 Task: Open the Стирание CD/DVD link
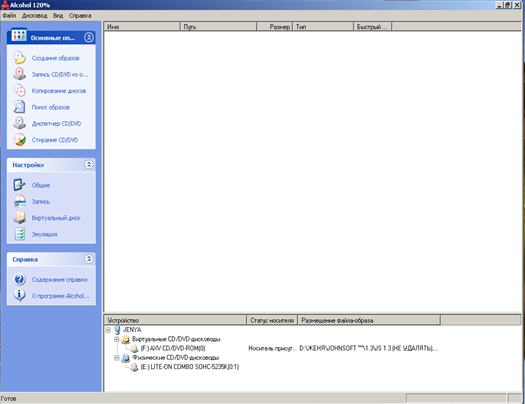tap(55, 140)
